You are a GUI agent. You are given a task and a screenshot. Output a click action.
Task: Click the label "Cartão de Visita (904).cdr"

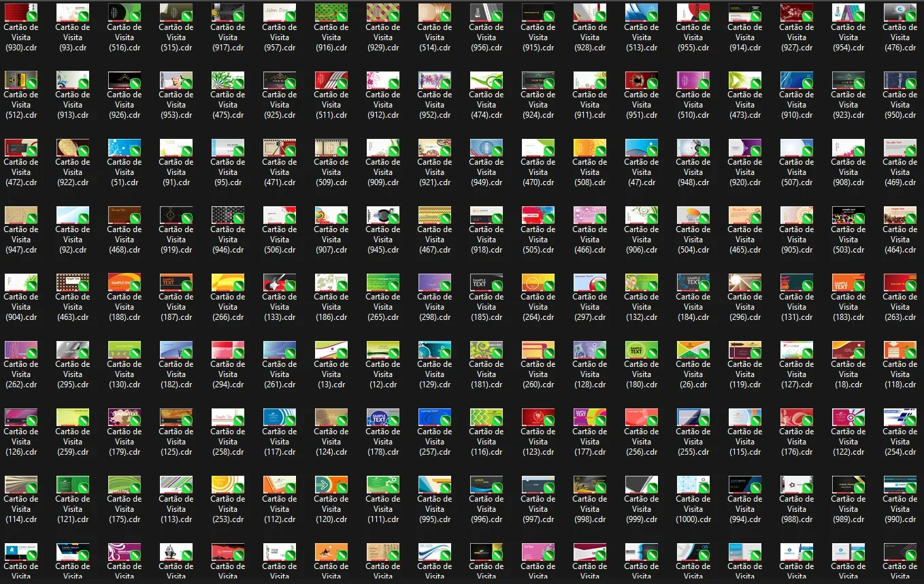pos(21,307)
